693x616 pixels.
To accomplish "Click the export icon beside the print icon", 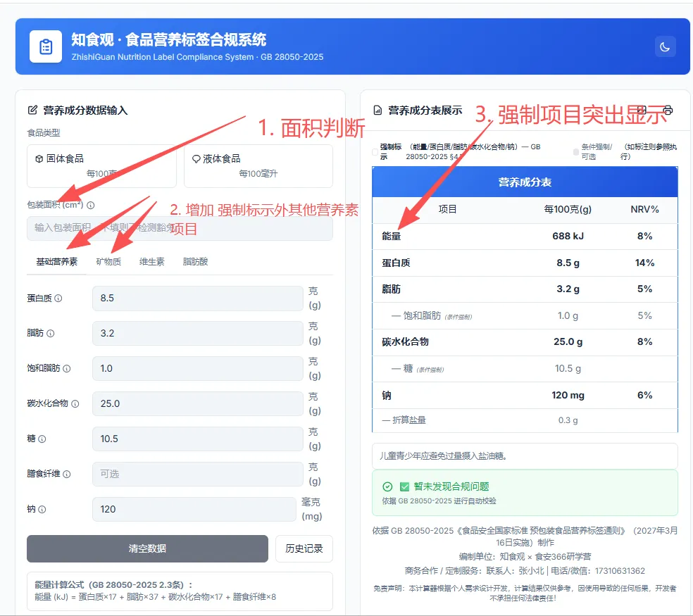I will pos(642,110).
